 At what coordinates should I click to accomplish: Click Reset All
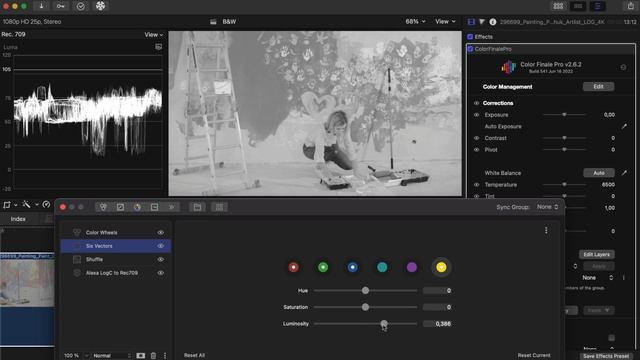tap(194, 356)
